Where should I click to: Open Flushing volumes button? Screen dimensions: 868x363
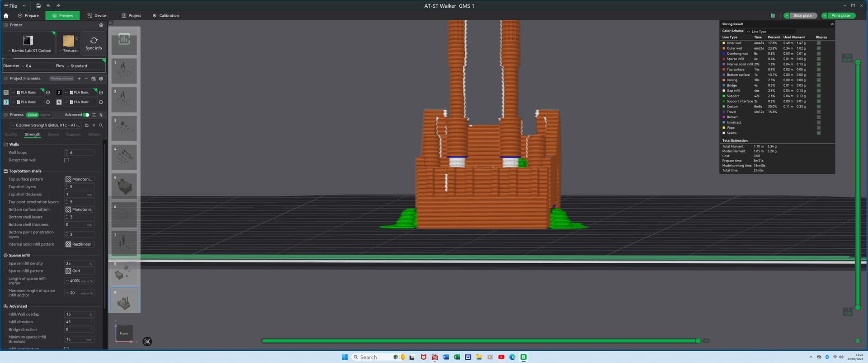point(61,79)
